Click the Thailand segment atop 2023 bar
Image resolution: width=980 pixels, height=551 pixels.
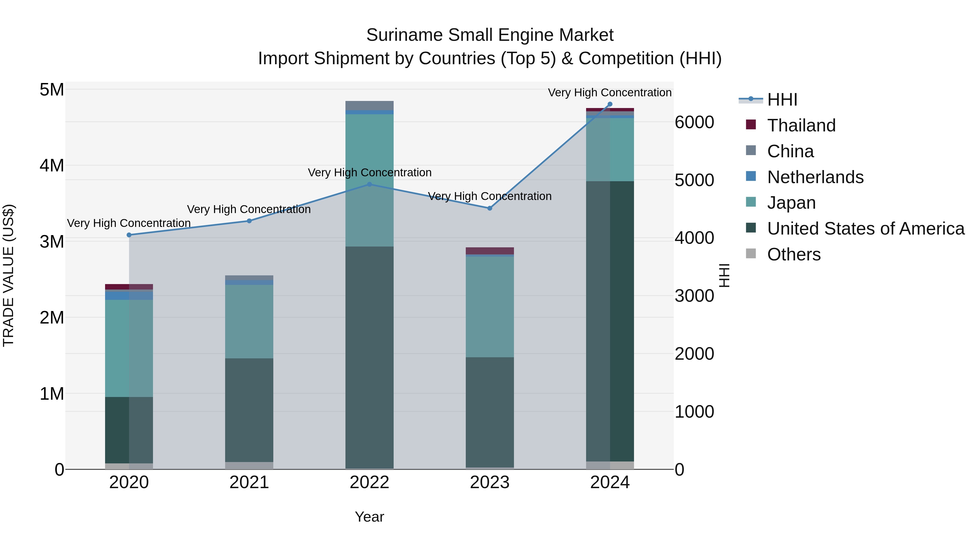pos(490,251)
